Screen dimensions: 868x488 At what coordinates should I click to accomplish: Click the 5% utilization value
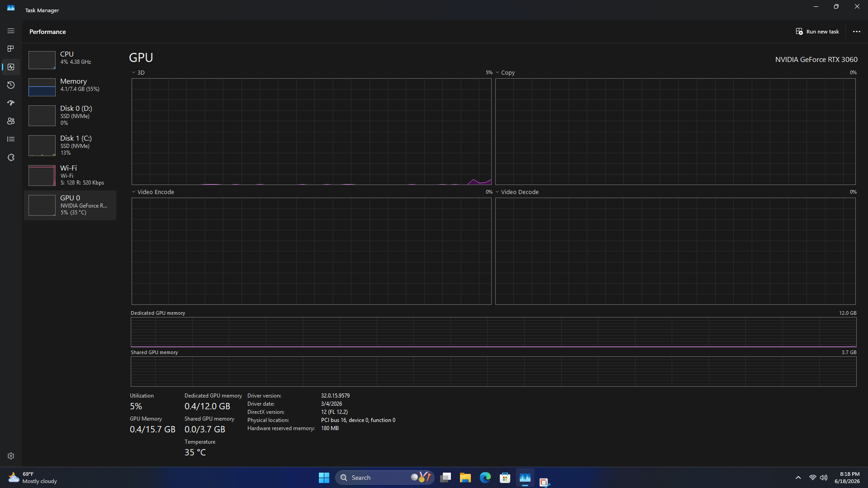click(136, 406)
